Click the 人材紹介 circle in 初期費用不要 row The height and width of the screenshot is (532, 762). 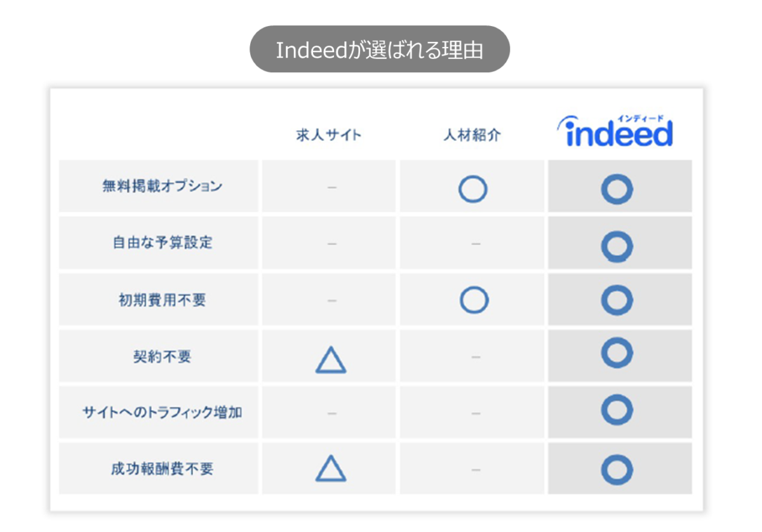(474, 300)
